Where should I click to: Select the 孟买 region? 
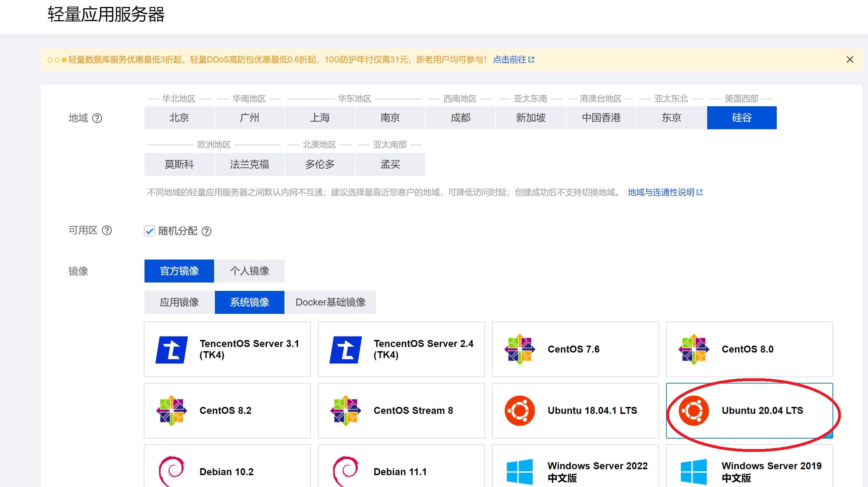[390, 164]
